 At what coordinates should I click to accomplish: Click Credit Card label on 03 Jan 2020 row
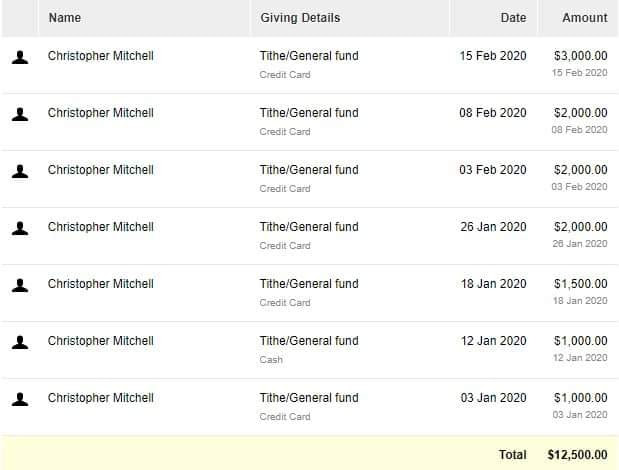click(285, 417)
